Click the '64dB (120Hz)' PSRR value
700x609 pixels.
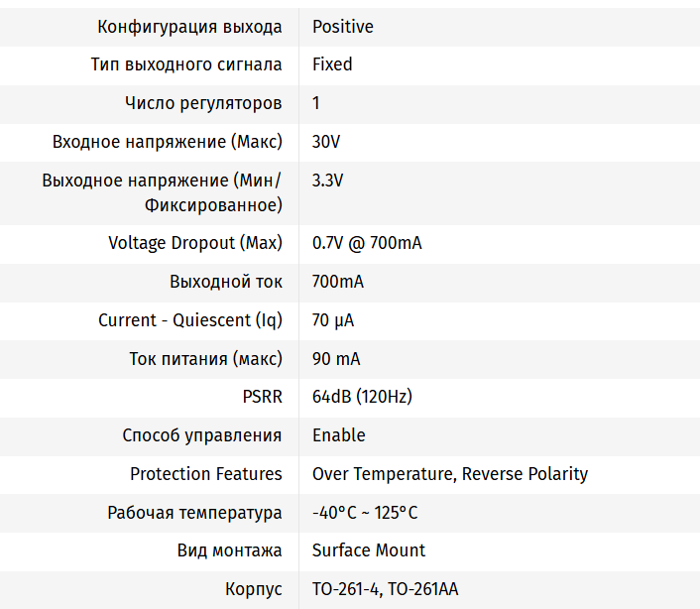[x=362, y=397]
